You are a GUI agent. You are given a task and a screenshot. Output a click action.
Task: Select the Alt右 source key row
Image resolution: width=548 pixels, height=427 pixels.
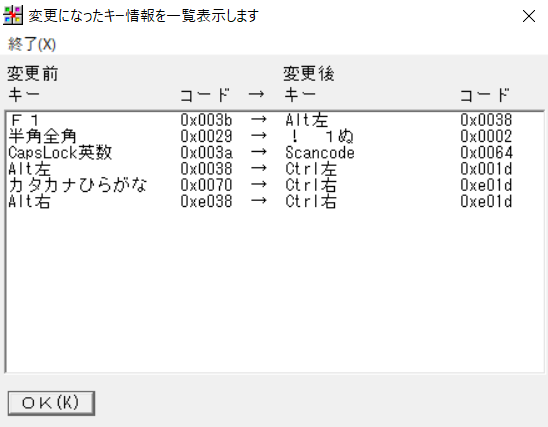[x=275, y=202]
